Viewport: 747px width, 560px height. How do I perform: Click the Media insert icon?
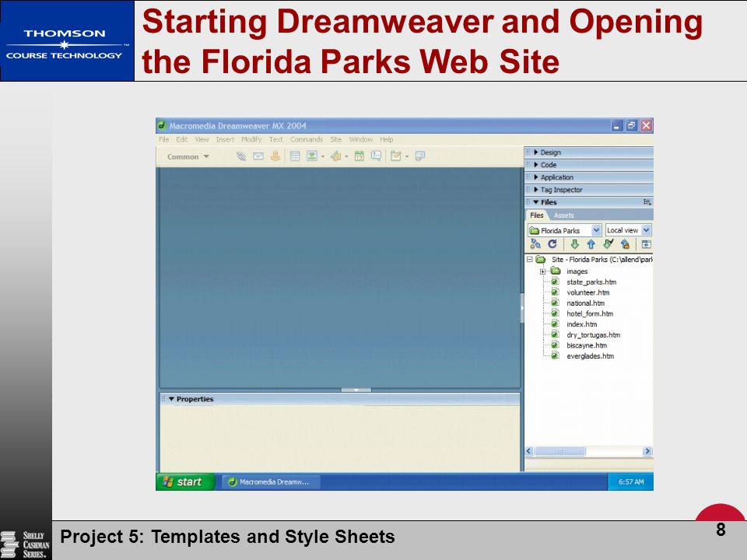click(336, 156)
